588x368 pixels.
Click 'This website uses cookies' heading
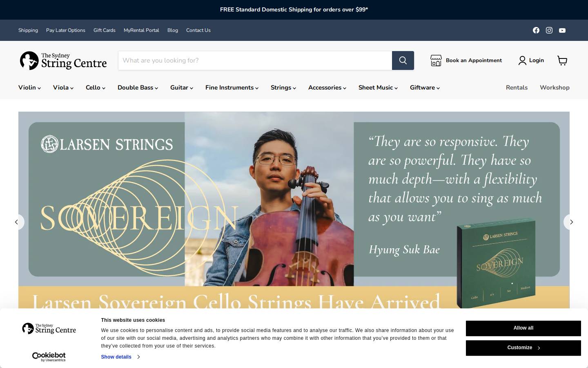tap(133, 320)
